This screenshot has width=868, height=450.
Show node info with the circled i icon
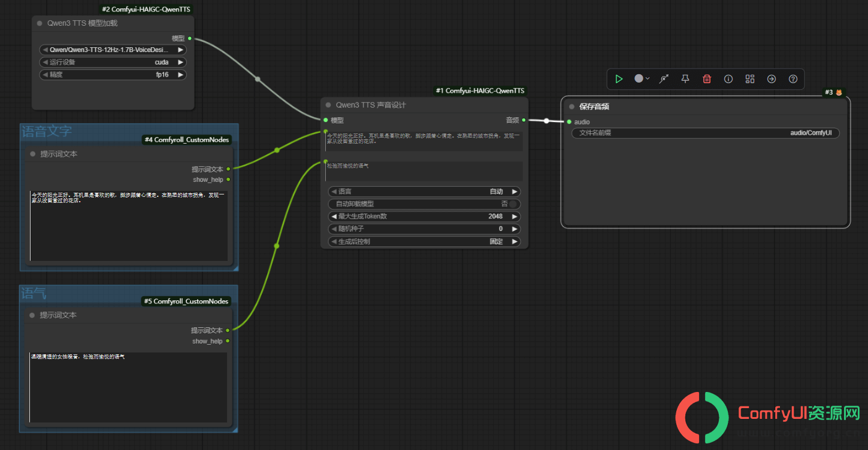[x=728, y=79]
